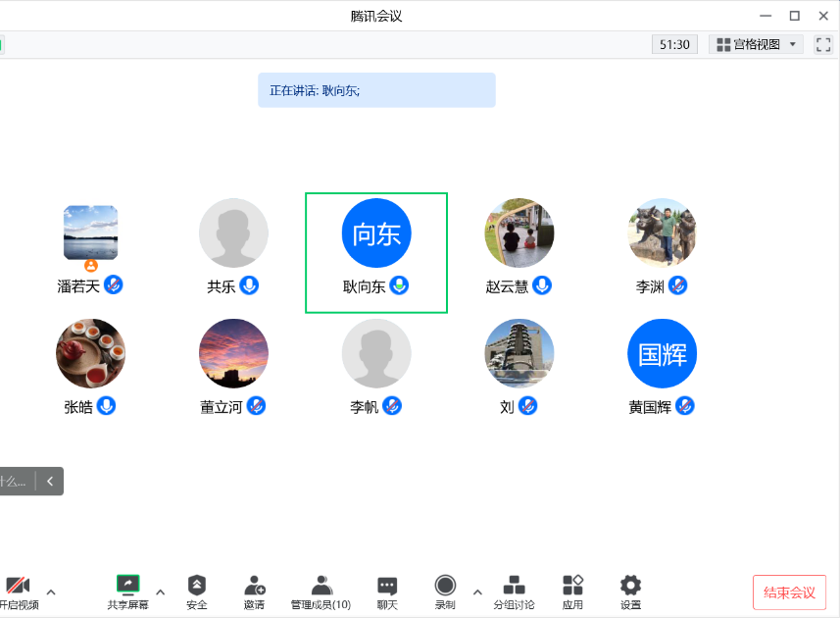This screenshot has height=618, width=840.
Task: Open Breakout Rooms (分组讨论) icon
Action: tap(514, 586)
